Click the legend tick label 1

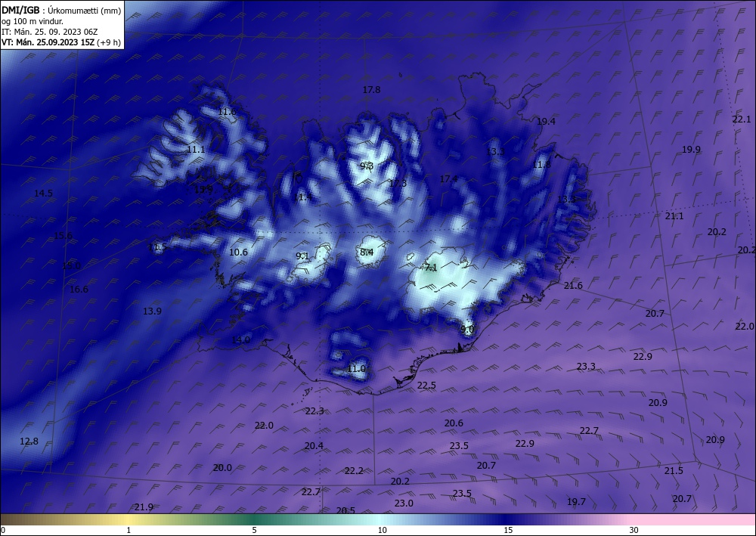coord(129,530)
